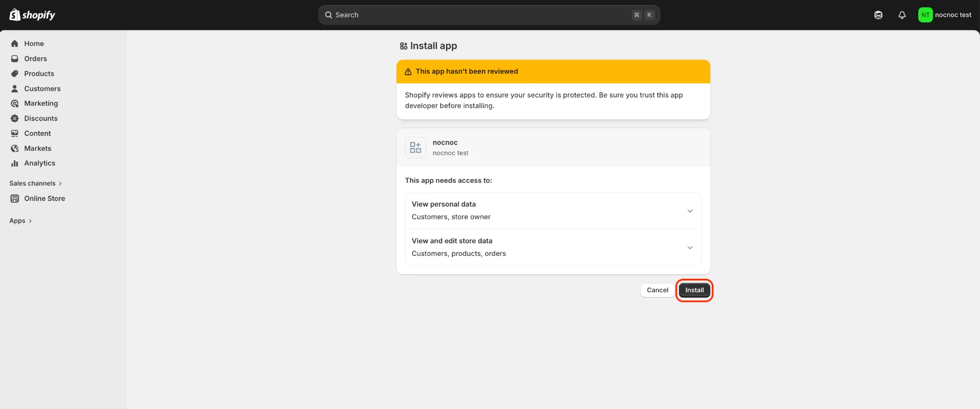Screen dimensions: 980x409
Task: Open Content section
Action: (x=37, y=133)
